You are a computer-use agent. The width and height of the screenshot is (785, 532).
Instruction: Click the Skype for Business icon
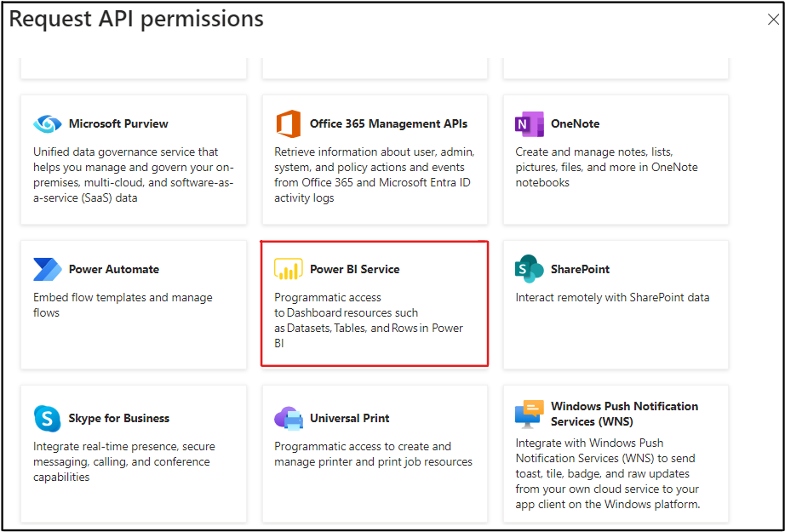tap(47, 418)
